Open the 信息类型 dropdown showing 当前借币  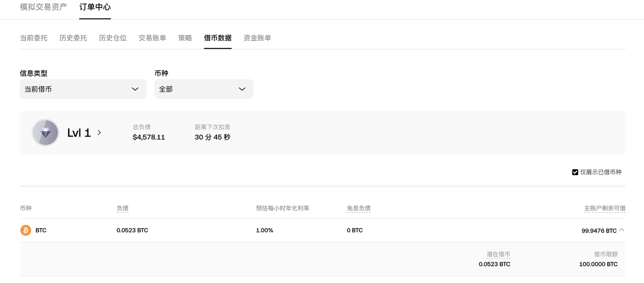pos(83,89)
